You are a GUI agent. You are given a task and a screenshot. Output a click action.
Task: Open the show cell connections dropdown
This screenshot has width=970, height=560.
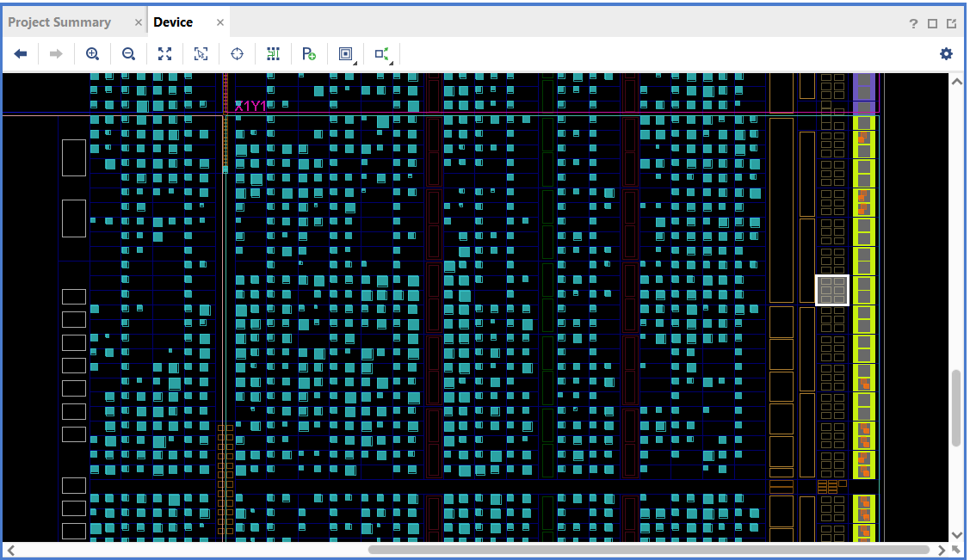[x=383, y=54]
